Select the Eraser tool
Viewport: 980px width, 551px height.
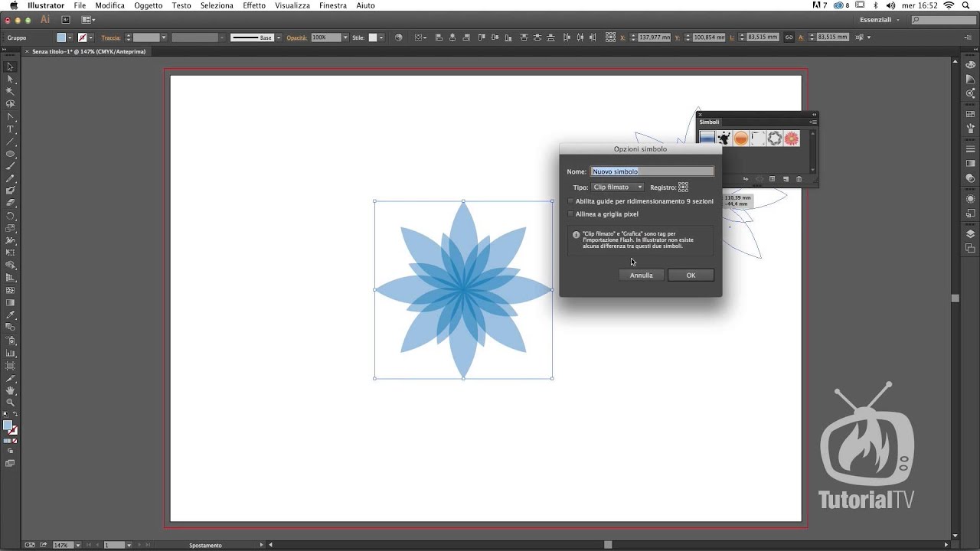point(11,204)
